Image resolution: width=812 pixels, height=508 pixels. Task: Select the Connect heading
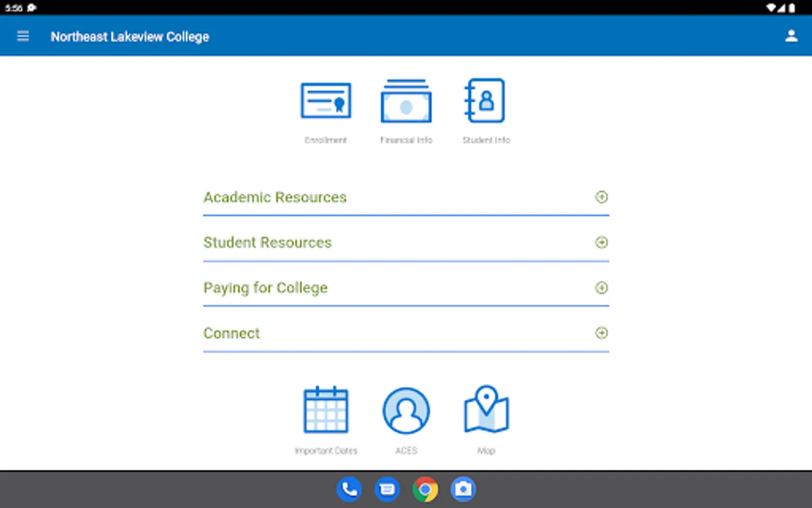(232, 333)
